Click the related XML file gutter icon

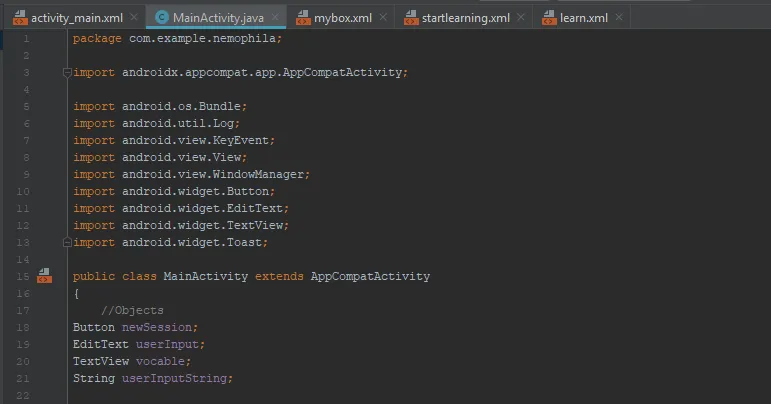pyautogui.click(x=43, y=276)
